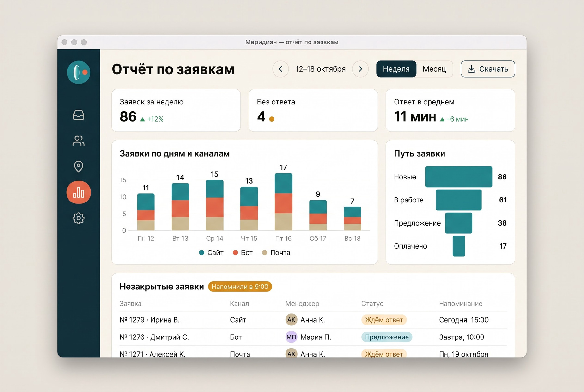Click the Сегодня, 15:00 reminder cell
Viewport: 584px width, 392px height.
point(464,320)
